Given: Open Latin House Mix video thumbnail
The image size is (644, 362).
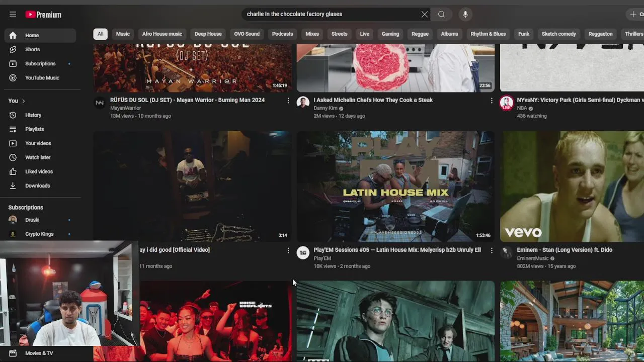Looking at the screenshot, I should pos(395,187).
